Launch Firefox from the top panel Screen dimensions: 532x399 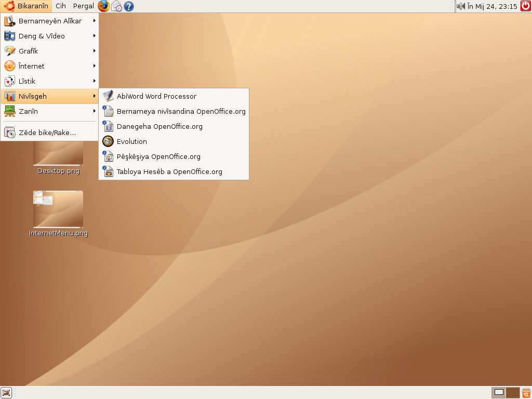pyautogui.click(x=104, y=6)
